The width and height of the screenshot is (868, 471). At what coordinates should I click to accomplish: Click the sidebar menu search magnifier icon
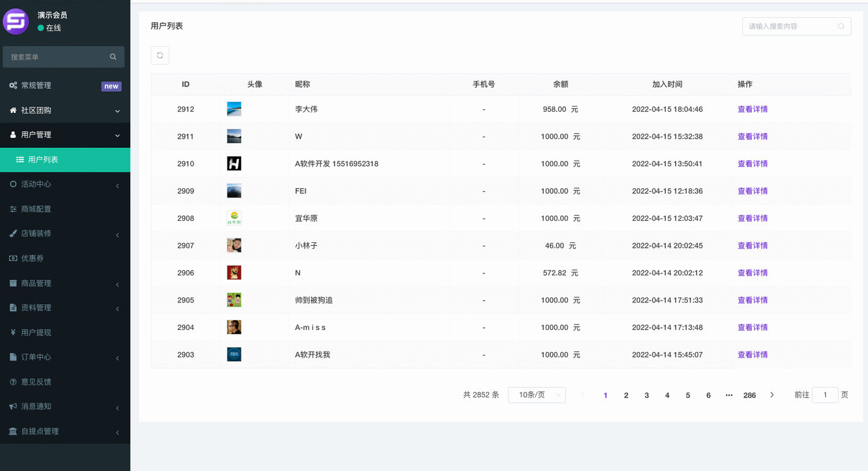113,57
